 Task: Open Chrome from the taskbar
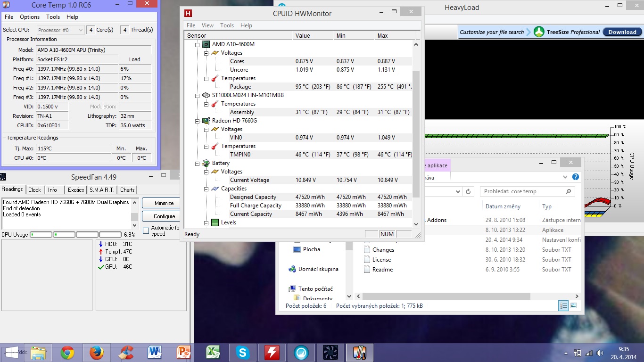point(67,352)
